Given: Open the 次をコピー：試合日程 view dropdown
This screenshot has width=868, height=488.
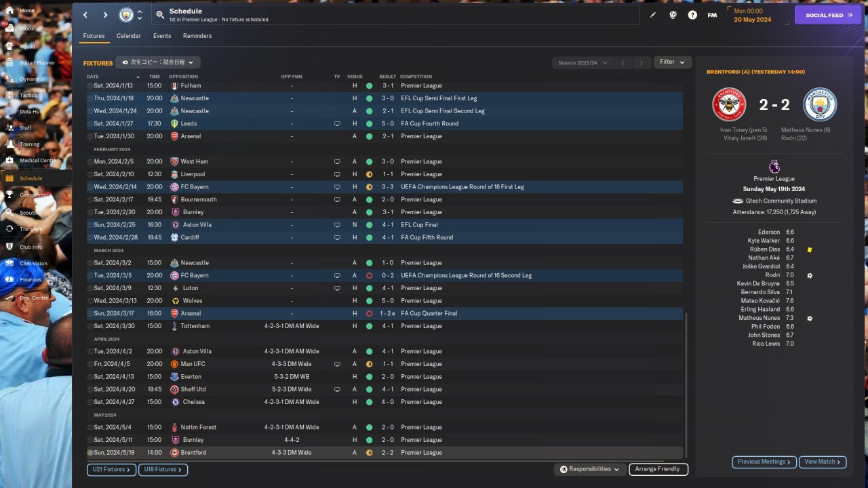Looking at the screenshot, I should pyautogui.click(x=157, y=62).
